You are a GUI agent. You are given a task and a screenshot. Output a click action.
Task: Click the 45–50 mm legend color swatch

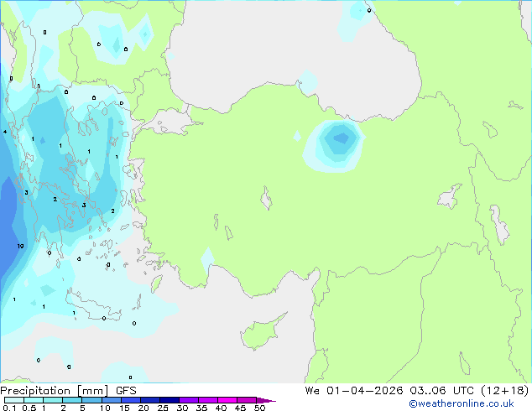246,400
